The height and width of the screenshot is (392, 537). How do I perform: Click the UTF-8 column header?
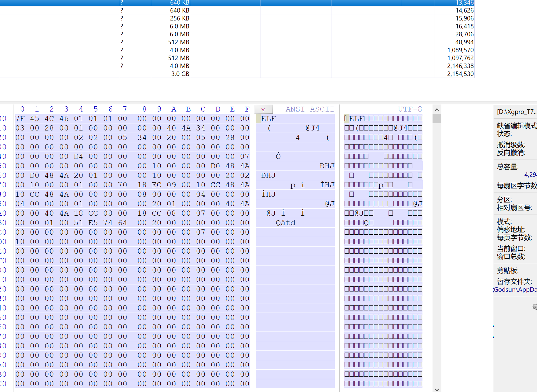pyautogui.click(x=410, y=109)
